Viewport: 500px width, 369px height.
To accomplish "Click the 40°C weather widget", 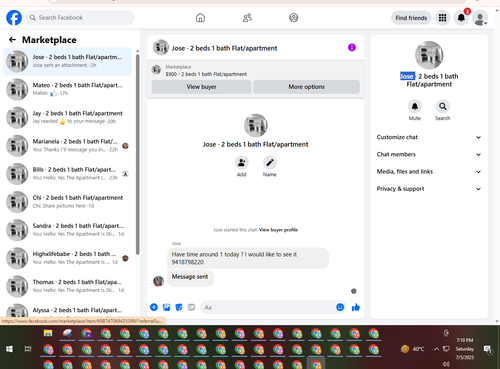I will 413,349.
